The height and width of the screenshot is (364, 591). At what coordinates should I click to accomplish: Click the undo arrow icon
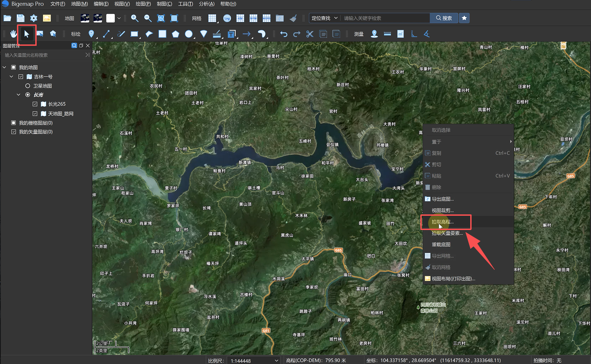tap(284, 34)
